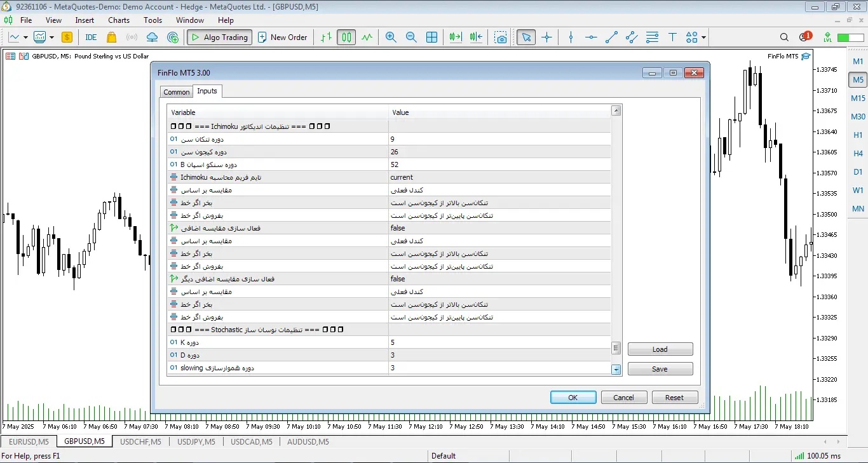The height and width of the screenshot is (463, 868).
Task: Open the Tools menu
Action: (153, 20)
